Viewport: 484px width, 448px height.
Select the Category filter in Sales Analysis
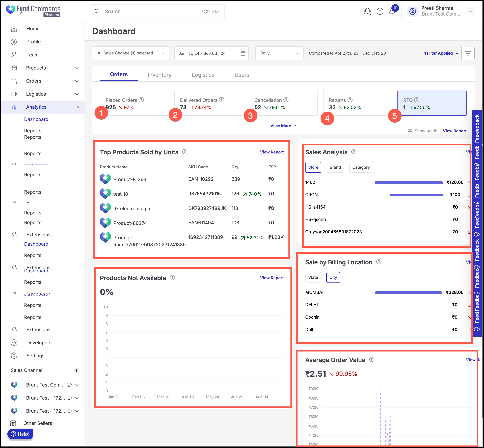[x=361, y=167]
